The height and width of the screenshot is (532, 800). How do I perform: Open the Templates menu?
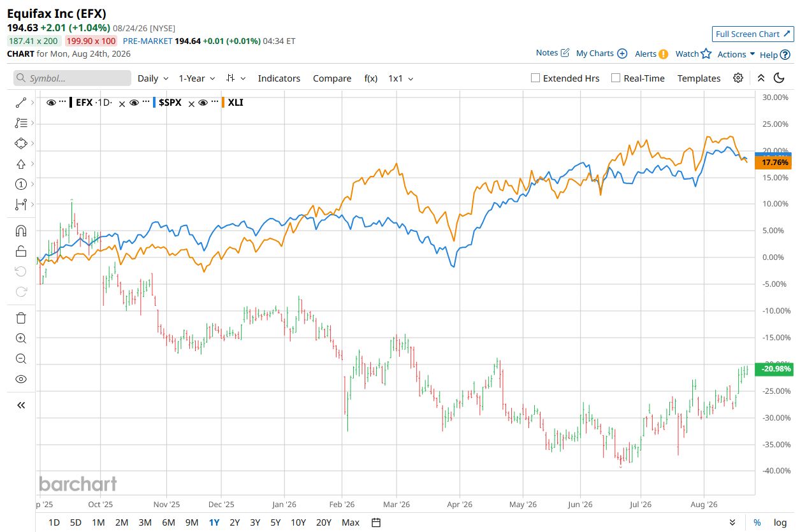click(x=699, y=78)
